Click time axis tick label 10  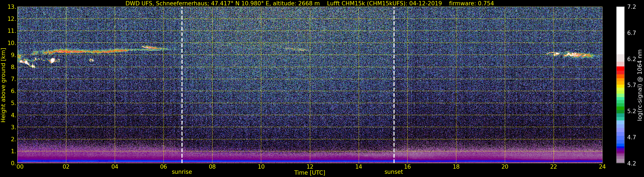(x=261, y=167)
